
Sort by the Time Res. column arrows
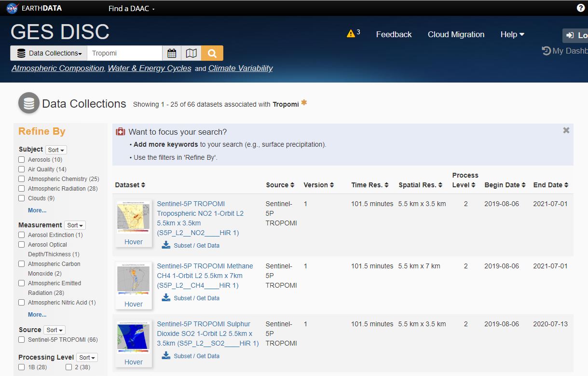[386, 185]
